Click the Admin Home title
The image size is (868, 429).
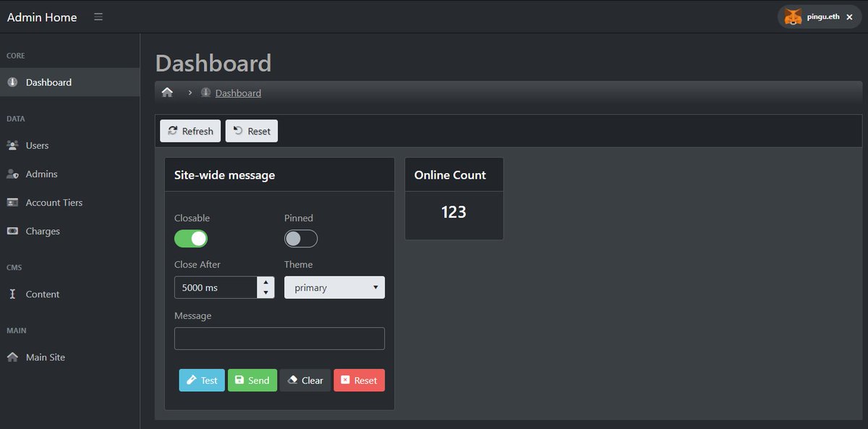(42, 17)
